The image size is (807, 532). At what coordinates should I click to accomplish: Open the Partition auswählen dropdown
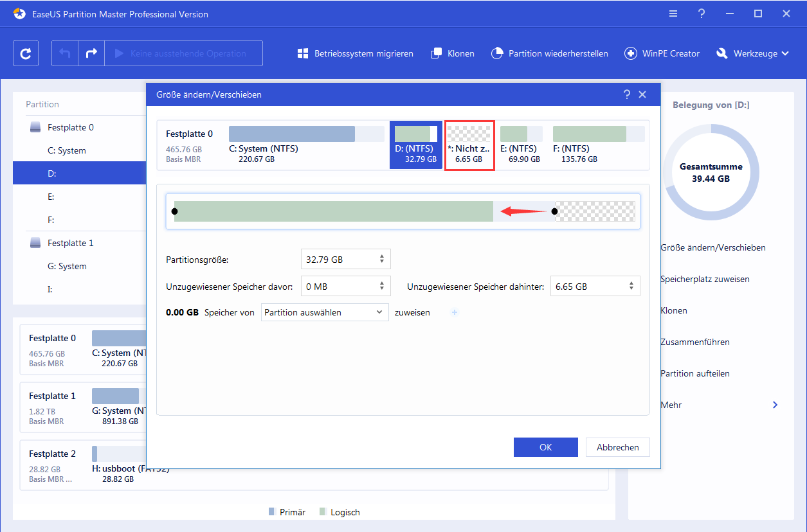coord(325,313)
